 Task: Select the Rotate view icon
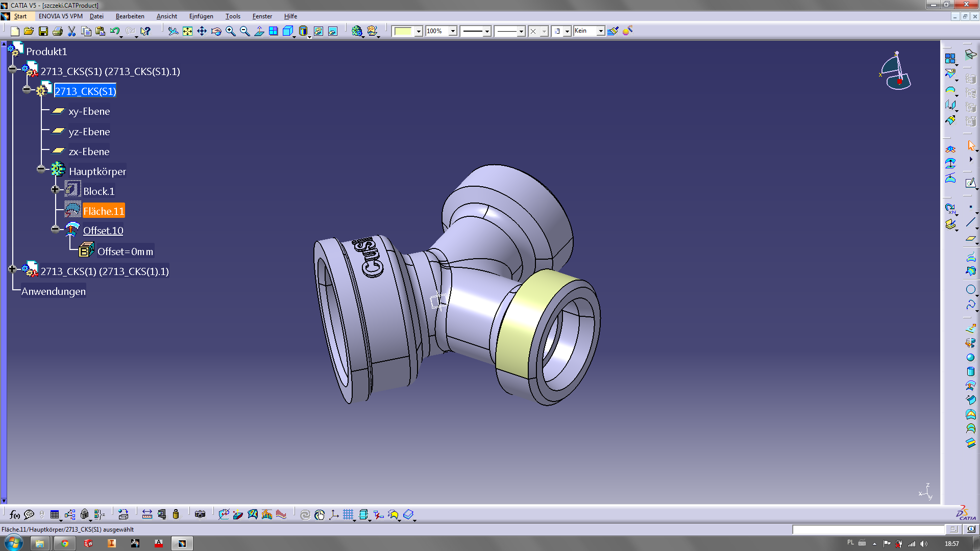216,31
